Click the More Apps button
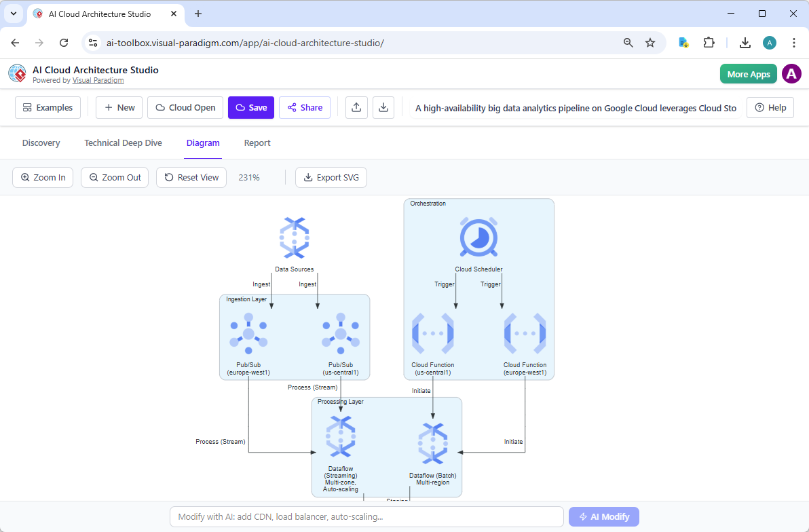This screenshot has height=532, width=809. pyautogui.click(x=748, y=73)
